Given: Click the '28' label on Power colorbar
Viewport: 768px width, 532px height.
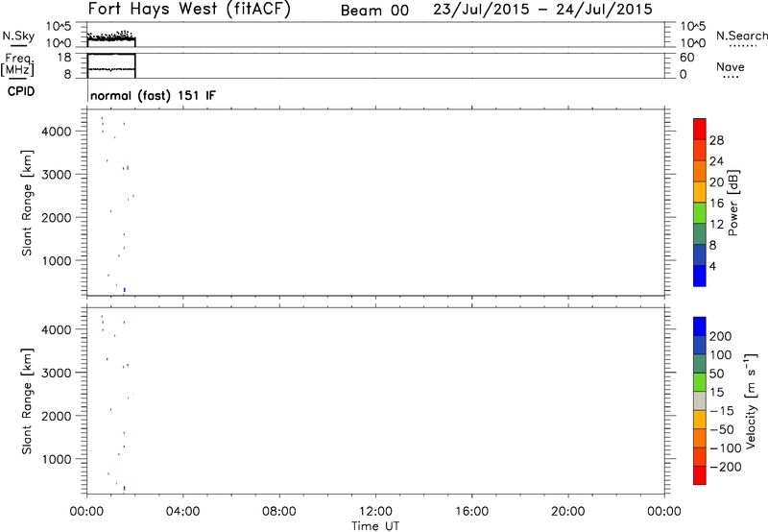Looking at the screenshot, I should (x=716, y=140).
